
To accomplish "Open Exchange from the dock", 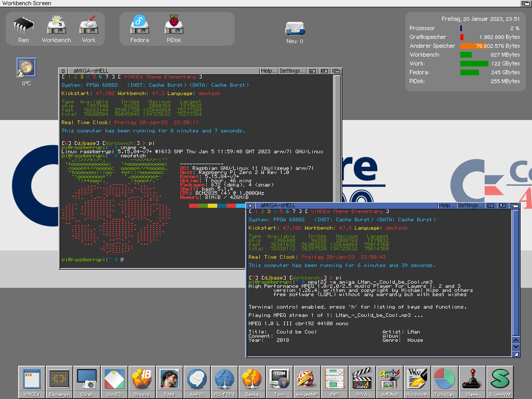I will pyautogui.click(x=59, y=382).
